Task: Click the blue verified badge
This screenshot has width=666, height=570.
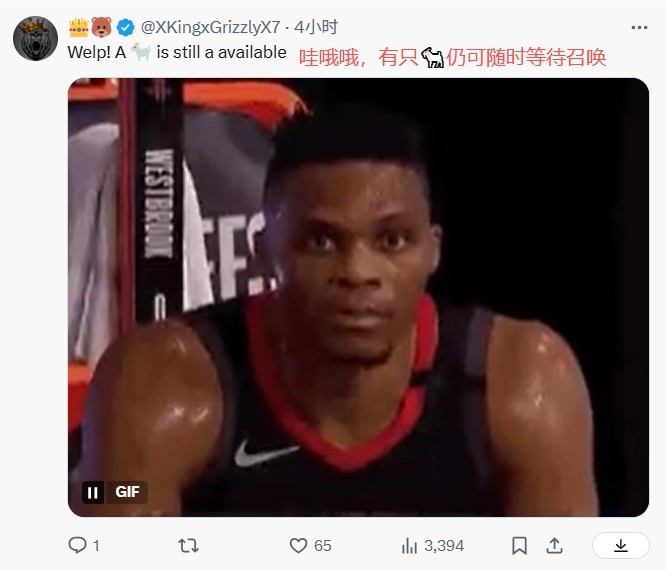Action: [126, 28]
